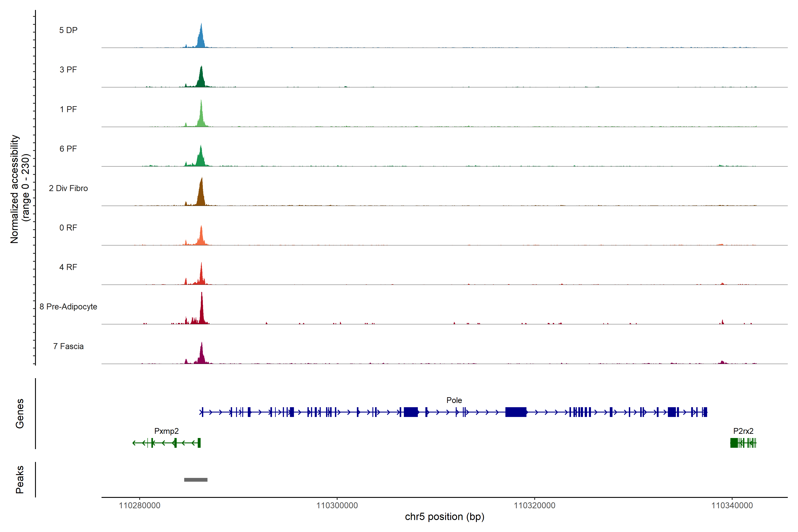This screenshot has height=532, width=798.
Task: Click the Pole gene label
Action: (454, 400)
